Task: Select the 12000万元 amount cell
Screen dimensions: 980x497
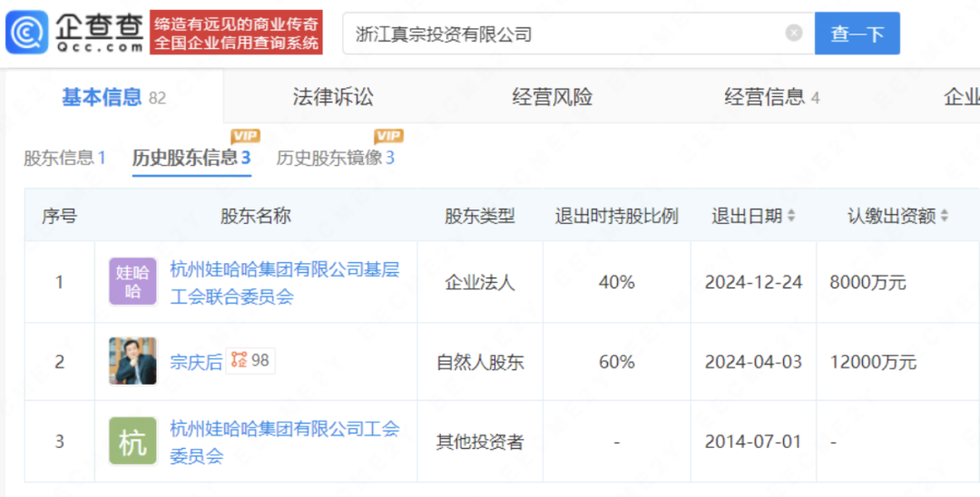Action: 873,362
